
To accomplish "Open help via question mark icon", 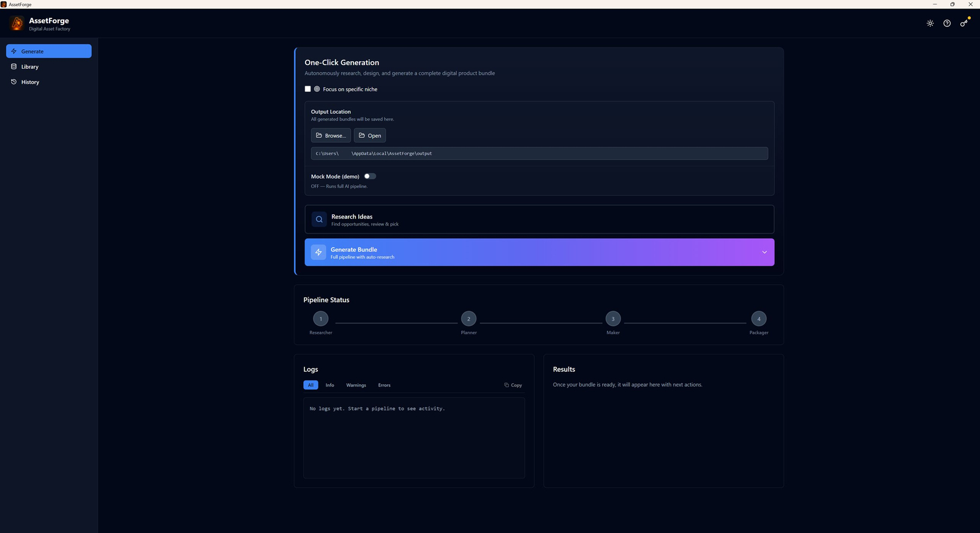I will 947,23.
